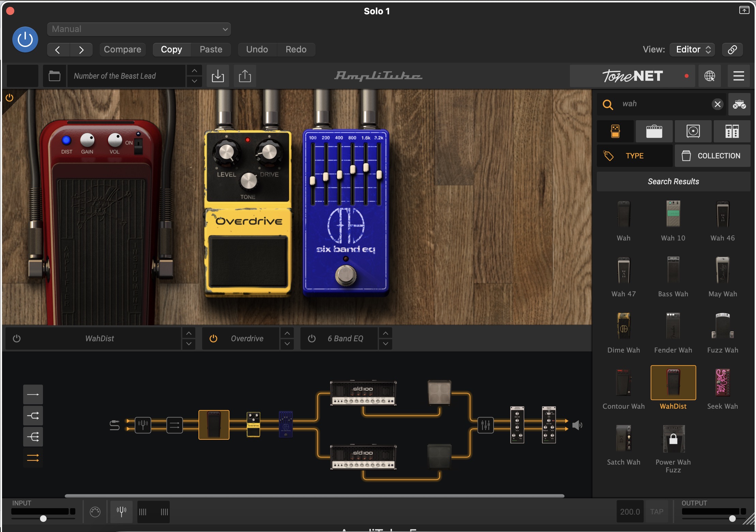Click the six band eq 800 slider

tap(353, 170)
